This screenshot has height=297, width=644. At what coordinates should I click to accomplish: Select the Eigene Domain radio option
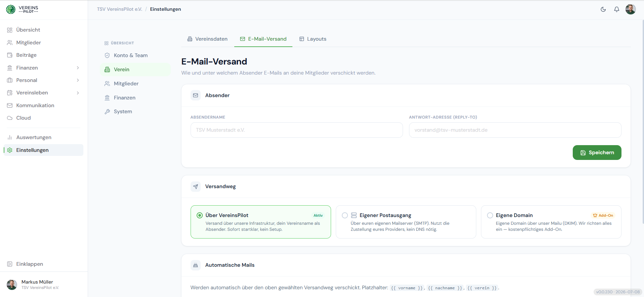click(490, 215)
